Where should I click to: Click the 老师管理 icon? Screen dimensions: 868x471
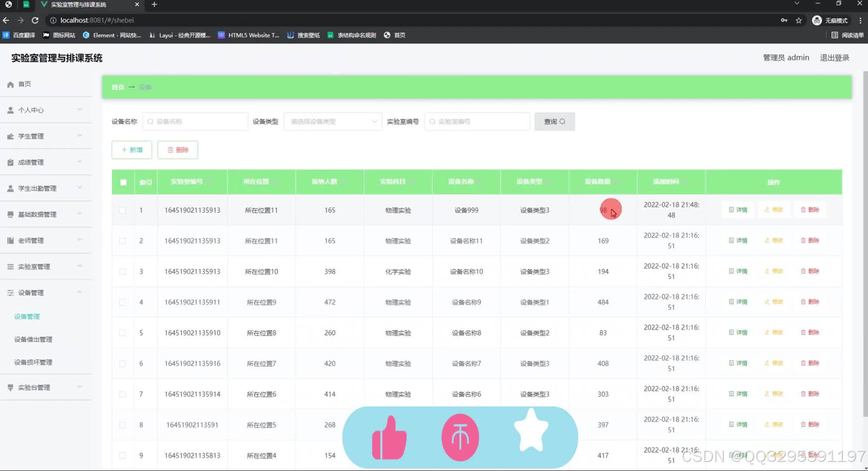click(10, 240)
